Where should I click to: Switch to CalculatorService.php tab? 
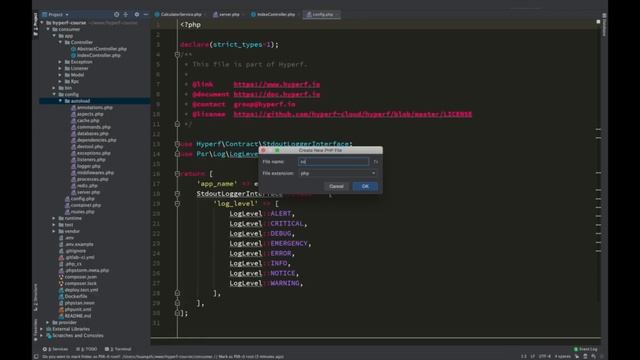[178, 14]
